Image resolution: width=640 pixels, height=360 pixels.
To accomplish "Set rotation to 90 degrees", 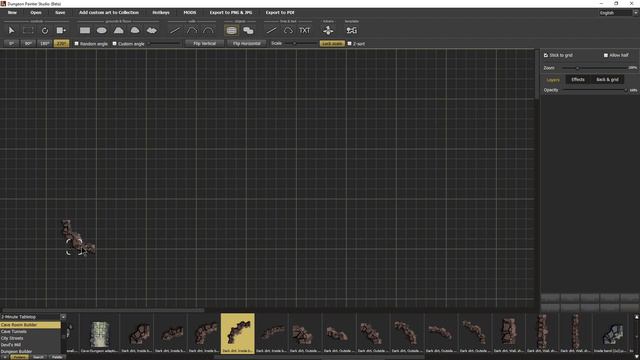I will (28, 43).
